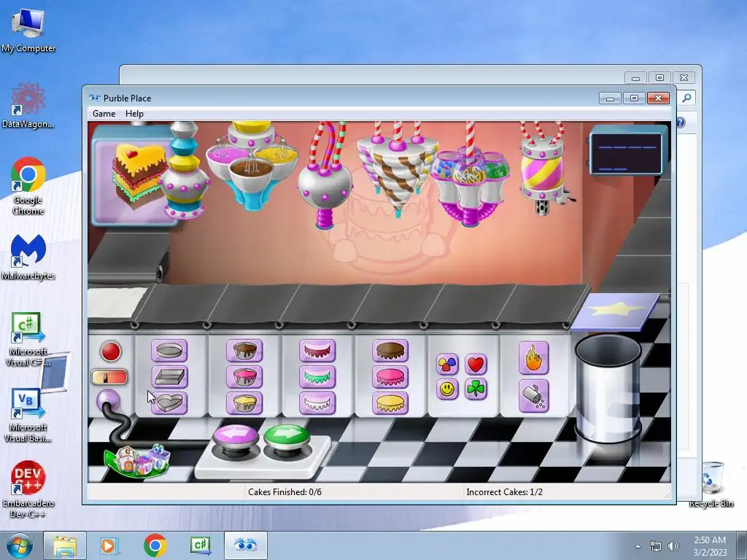Screen dimensions: 747x560
Task: Select the heart-shaped cake pan button
Action: pyautogui.click(x=169, y=402)
